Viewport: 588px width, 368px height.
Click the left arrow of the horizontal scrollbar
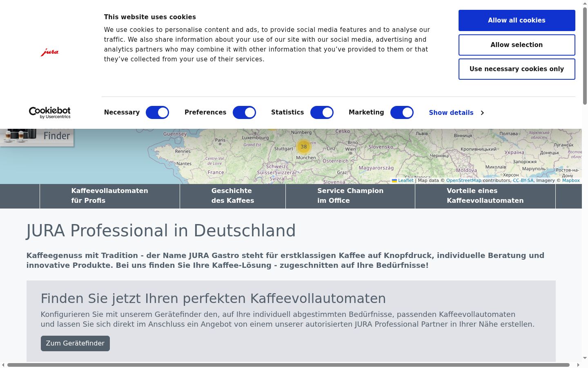(x=3, y=365)
